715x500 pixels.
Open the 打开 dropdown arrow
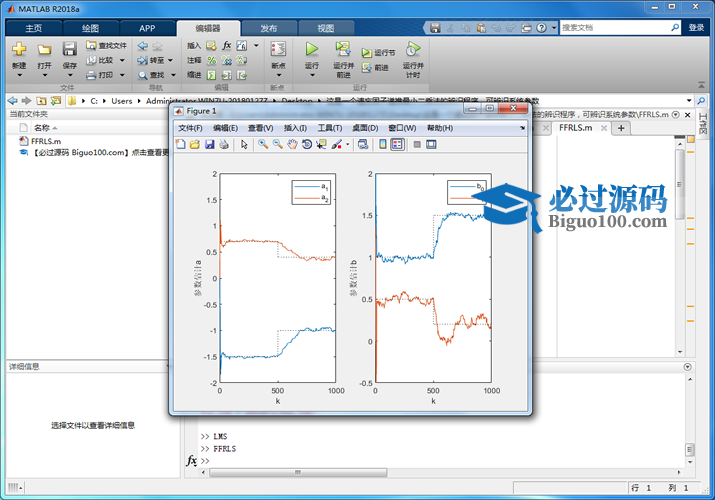point(44,75)
